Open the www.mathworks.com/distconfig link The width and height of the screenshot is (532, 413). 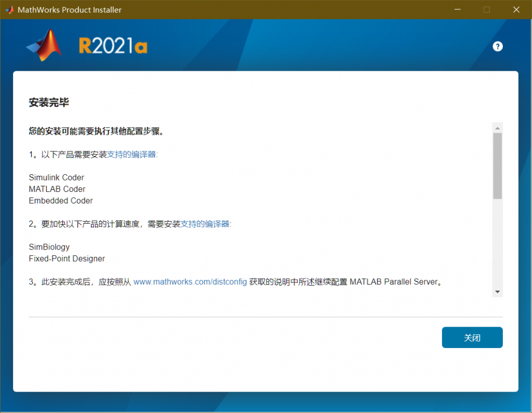[190, 282]
